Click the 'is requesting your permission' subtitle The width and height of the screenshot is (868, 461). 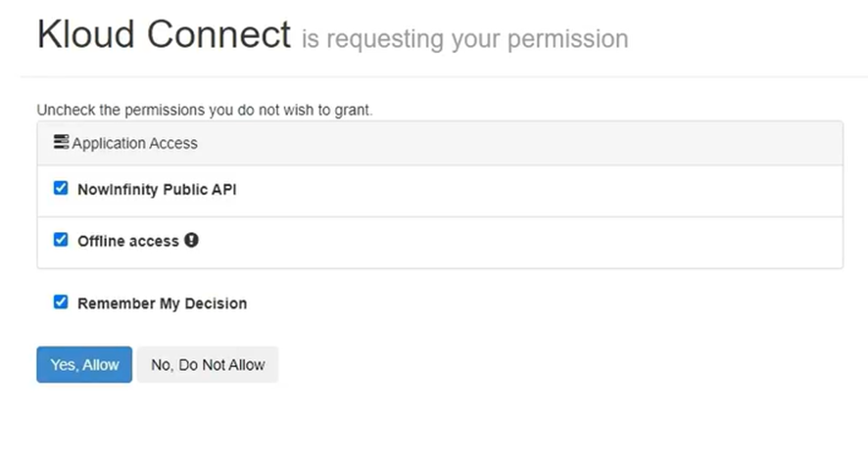[464, 39]
